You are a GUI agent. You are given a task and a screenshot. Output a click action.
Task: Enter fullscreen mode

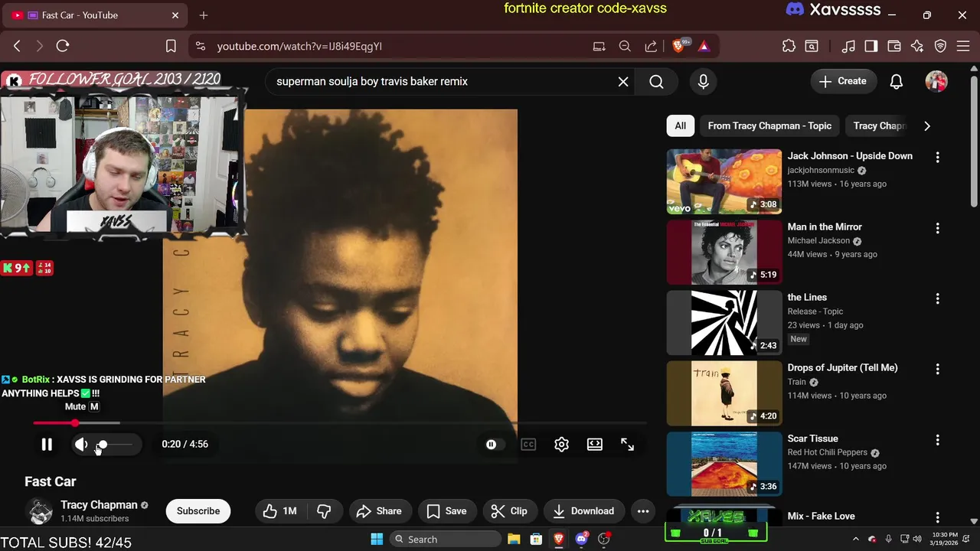coord(627,445)
